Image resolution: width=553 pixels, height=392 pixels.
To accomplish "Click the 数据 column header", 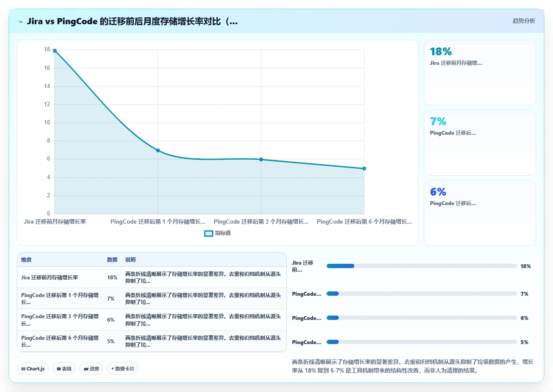I will (112, 260).
